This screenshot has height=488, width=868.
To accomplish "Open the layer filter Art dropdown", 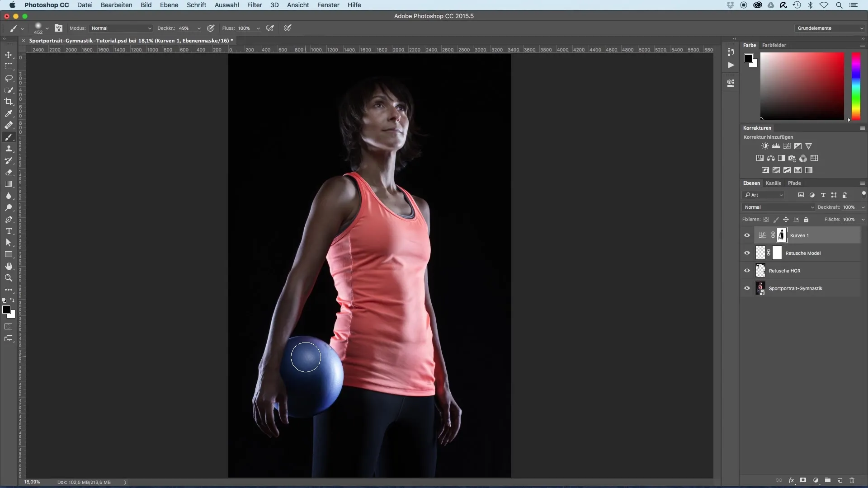I will tap(764, 195).
